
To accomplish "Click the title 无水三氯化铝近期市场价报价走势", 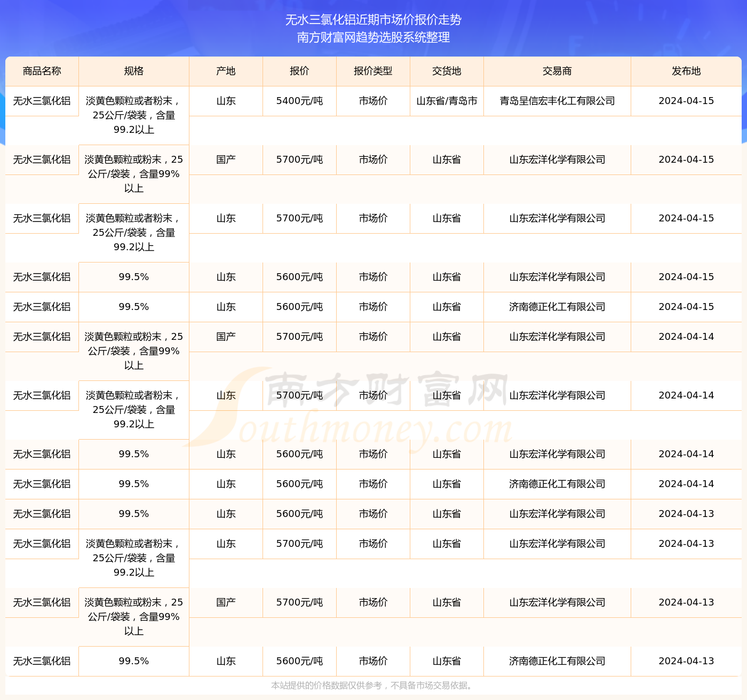I will tap(373, 20).
